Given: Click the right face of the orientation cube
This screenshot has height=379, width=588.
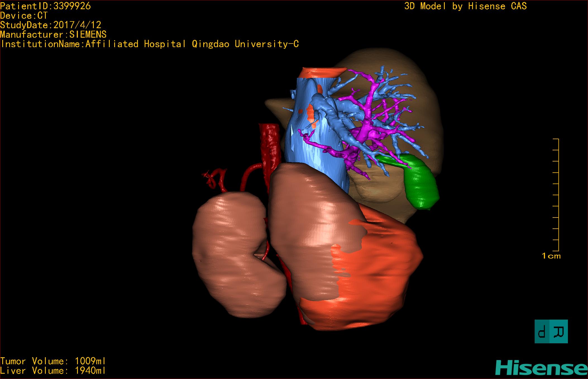Looking at the screenshot, I should pos(559,332).
